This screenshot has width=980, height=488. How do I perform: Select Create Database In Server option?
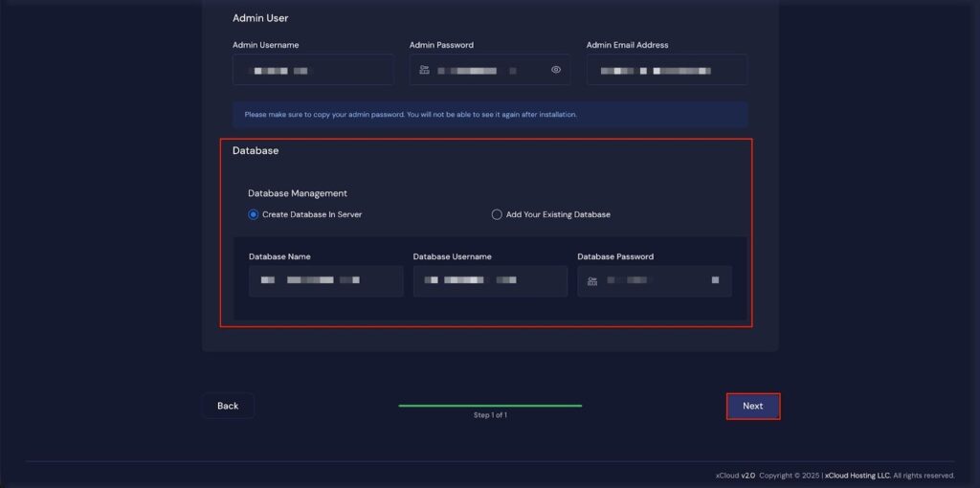click(x=254, y=214)
